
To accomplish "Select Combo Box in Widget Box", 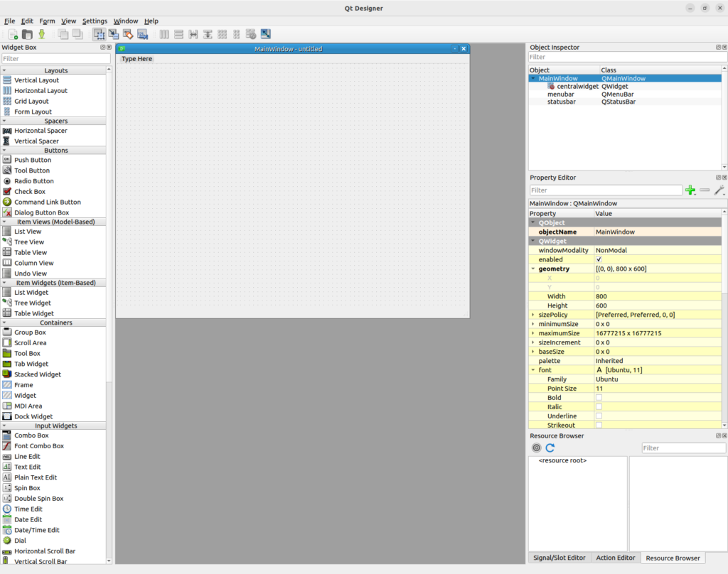I will click(31, 435).
